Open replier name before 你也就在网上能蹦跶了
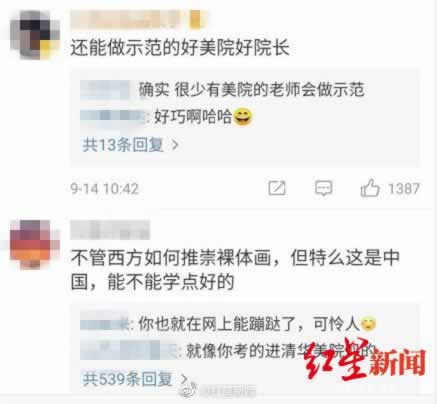Viewport: 437px width, 404px height. [105, 323]
